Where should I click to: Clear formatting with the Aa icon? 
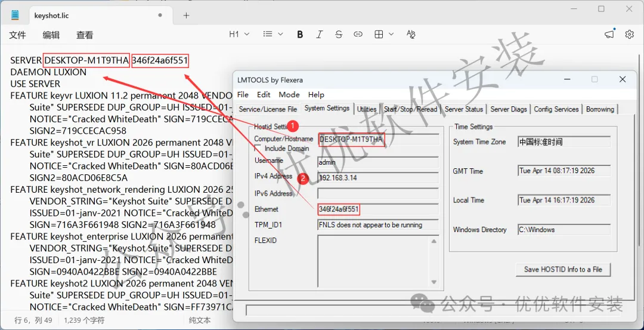[x=411, y=35]
